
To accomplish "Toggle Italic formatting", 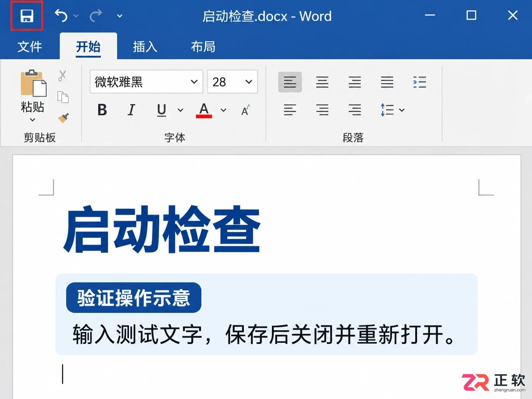I will [x=131, y=110].
